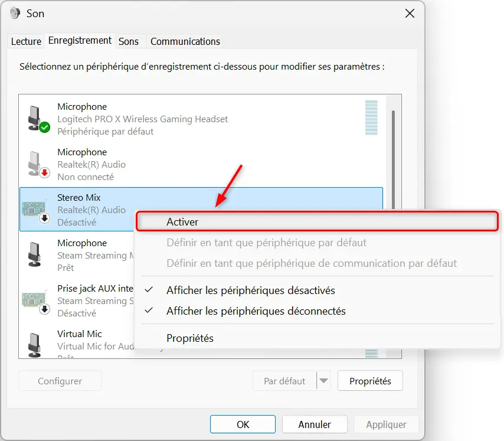
Task: Click the Par défaut button
Action: tap(284, 381)
